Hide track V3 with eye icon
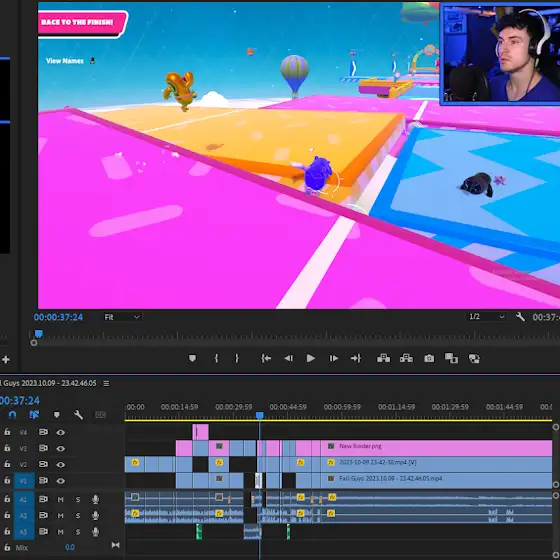 click(61, 449)
